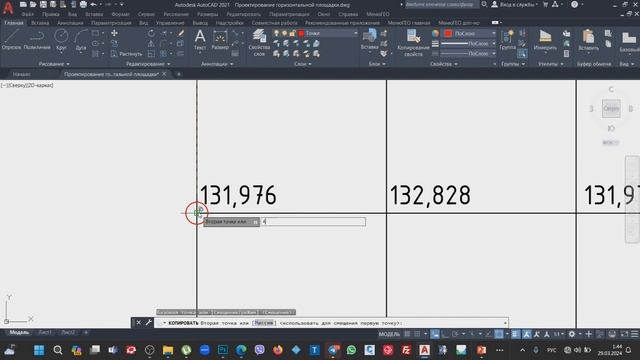
Task: Click the AutoCAD application menu logo
Action: tap(8, 7)
